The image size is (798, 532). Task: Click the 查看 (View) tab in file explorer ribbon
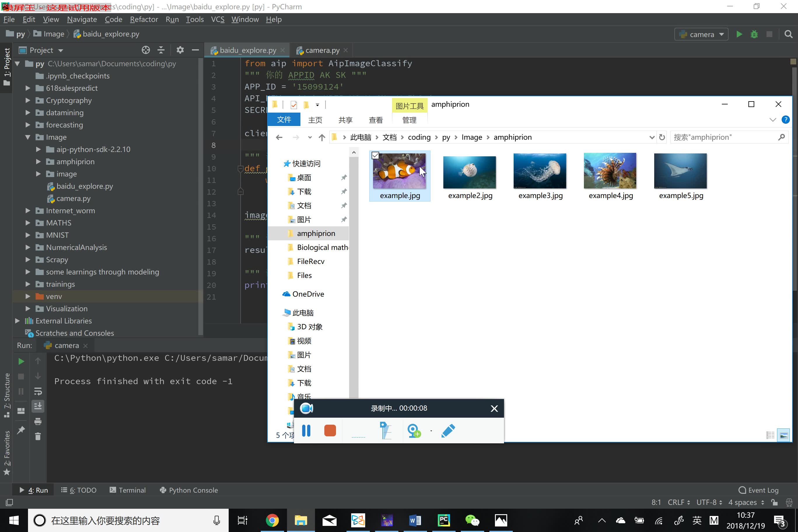376,119
